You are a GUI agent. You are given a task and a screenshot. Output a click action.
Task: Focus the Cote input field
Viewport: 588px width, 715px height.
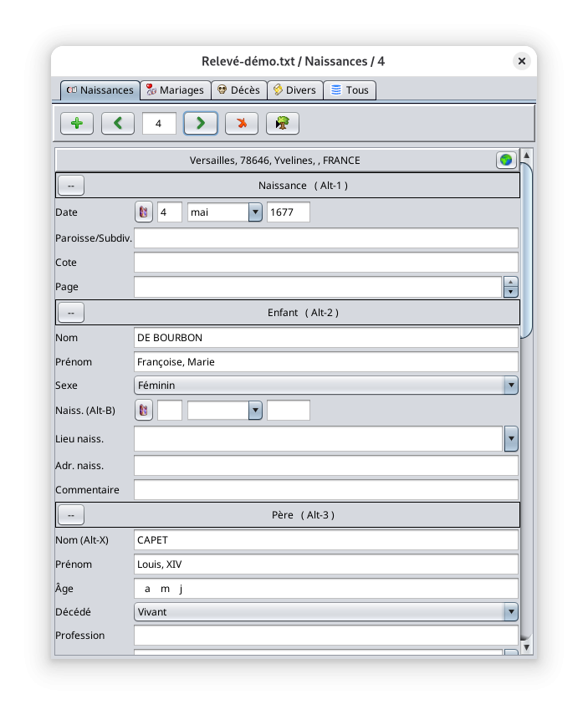coord(326,263)
